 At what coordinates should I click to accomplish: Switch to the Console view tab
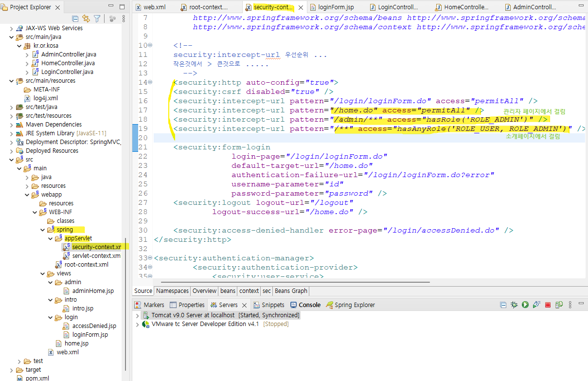click(305, 305)
